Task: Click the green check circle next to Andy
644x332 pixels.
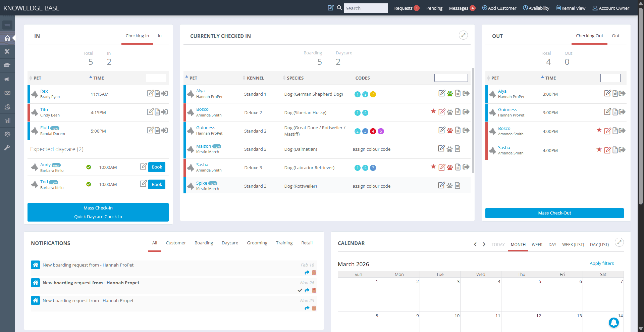Action: [89, 167]
